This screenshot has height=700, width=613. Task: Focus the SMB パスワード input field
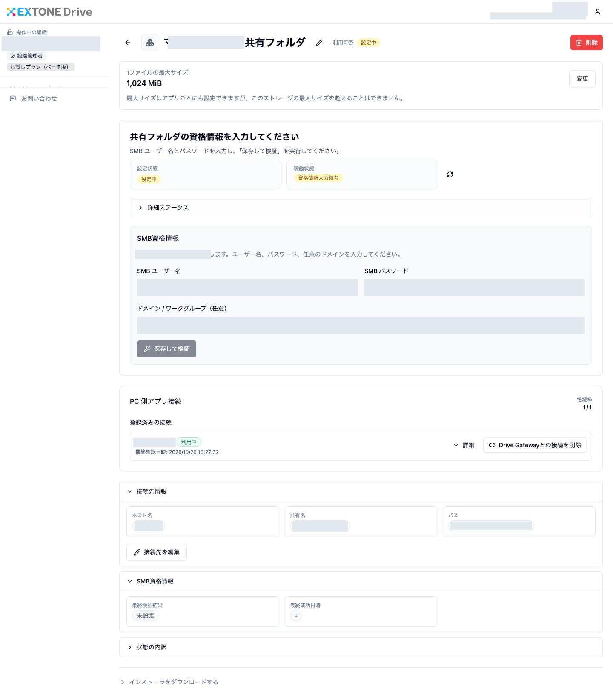click(475, 288)
